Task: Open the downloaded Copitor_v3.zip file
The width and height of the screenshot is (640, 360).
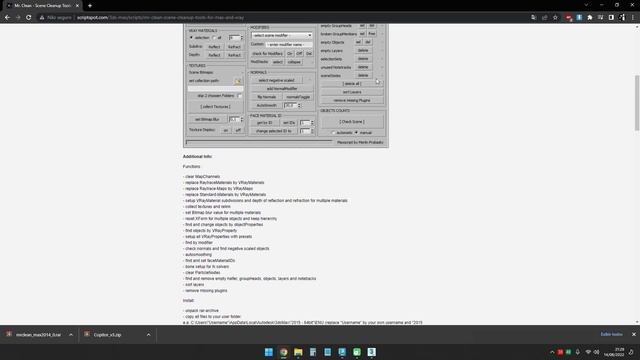Action: [107, 335]
